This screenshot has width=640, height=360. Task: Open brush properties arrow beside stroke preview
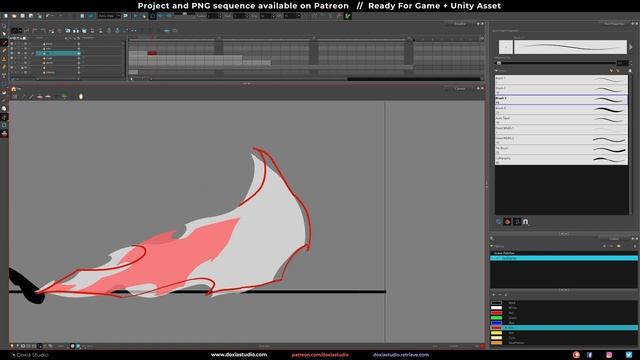click(631, 47)
